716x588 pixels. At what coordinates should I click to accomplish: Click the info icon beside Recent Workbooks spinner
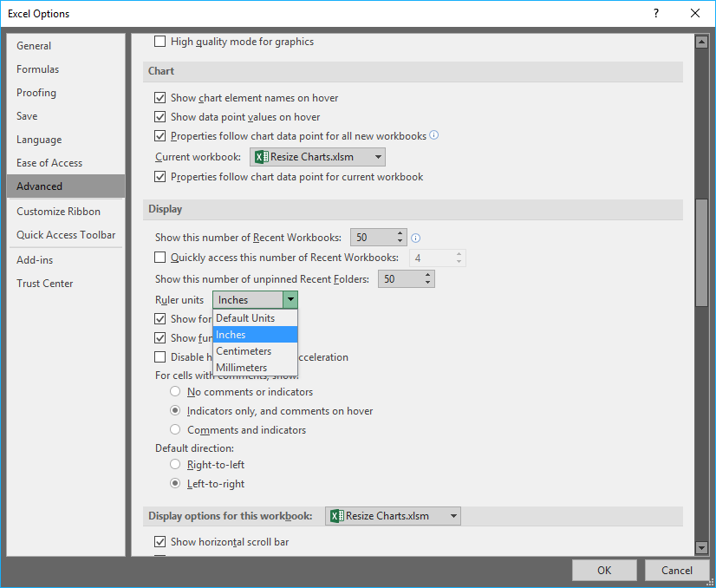coord(415,238)
